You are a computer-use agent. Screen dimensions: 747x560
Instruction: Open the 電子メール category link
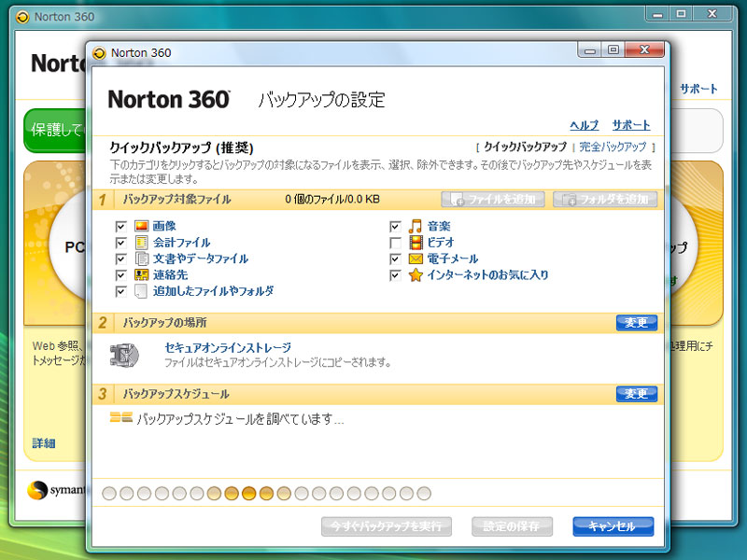click(453, 259)
